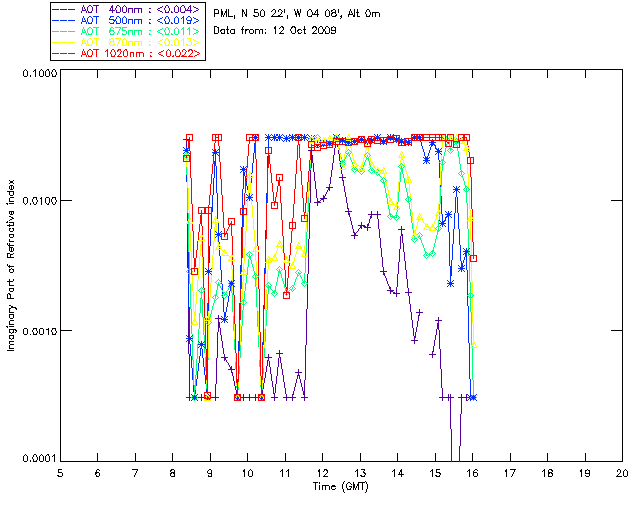Select the AOT 400nm legend entry
Image resolution: width=640 pixels, height=512 pixels.
pyautogui.click(x=127, y=9)
